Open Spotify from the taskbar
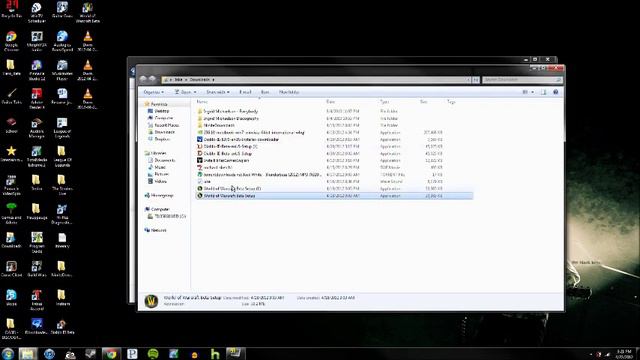 point(153,353)
